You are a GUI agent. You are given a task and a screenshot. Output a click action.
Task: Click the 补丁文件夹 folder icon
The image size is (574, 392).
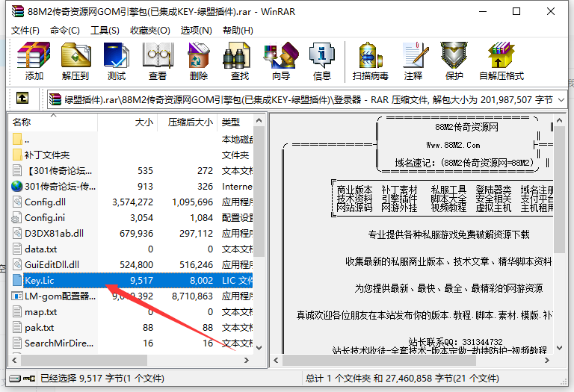click(17, 155)
